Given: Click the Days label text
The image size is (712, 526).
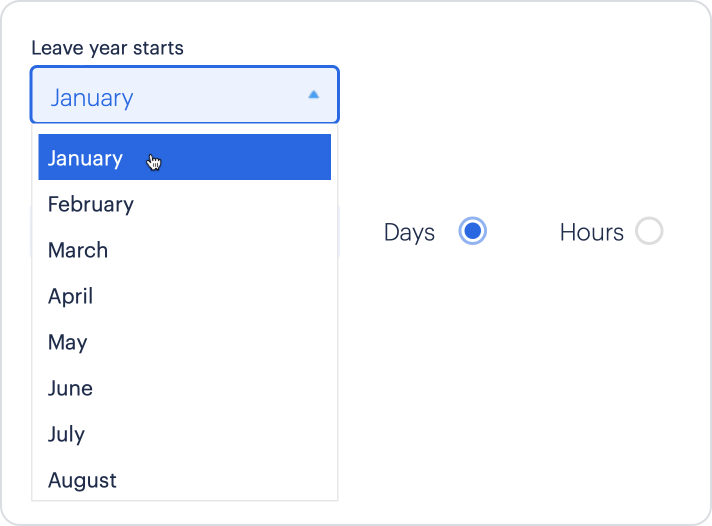Looking at the screenshot, I should (409, 233).
